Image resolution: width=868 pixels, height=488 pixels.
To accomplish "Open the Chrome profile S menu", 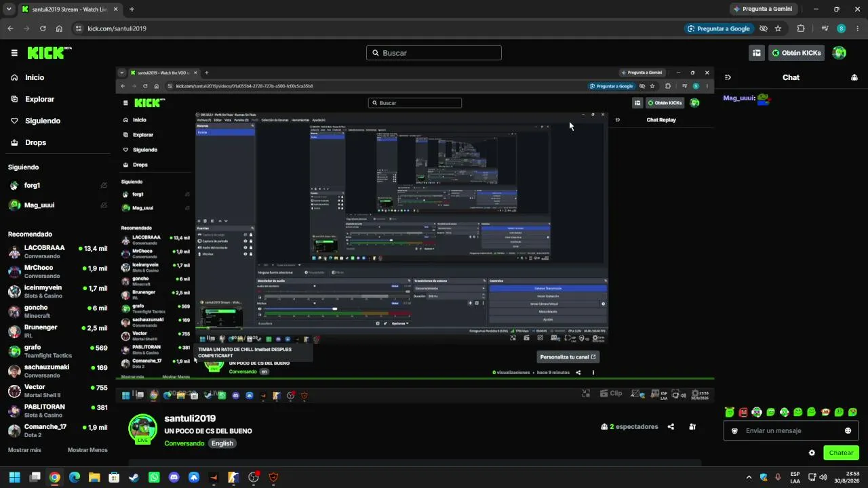I will (841, 28).
